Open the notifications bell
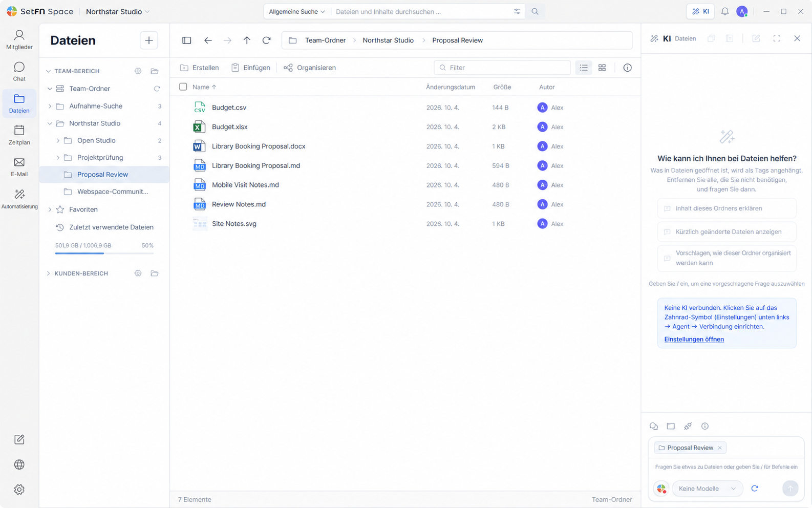The width and height of the screenshot is (812, 508). (x=725, y=11)
